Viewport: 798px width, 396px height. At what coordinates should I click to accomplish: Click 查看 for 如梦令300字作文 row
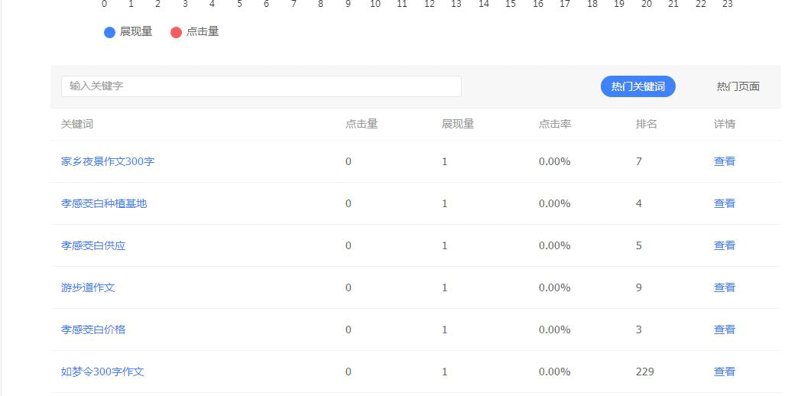(724, 372)
